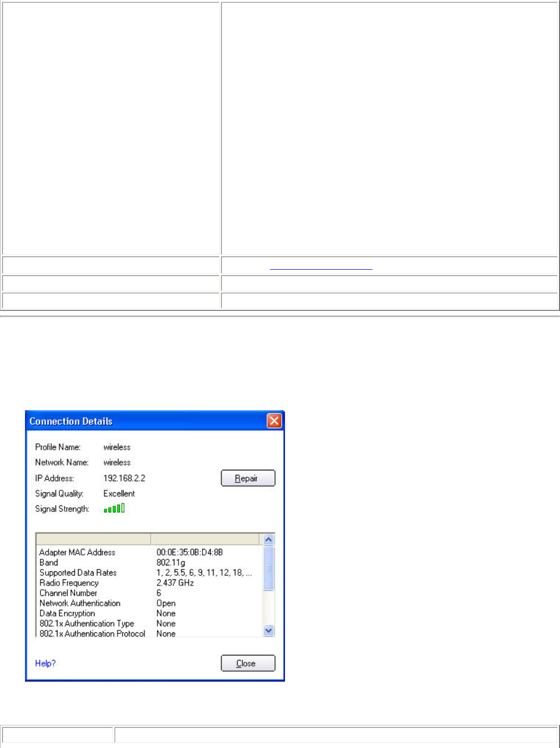
Task: Click the Connection Details title bar text
Action: [x=71, y=421]
